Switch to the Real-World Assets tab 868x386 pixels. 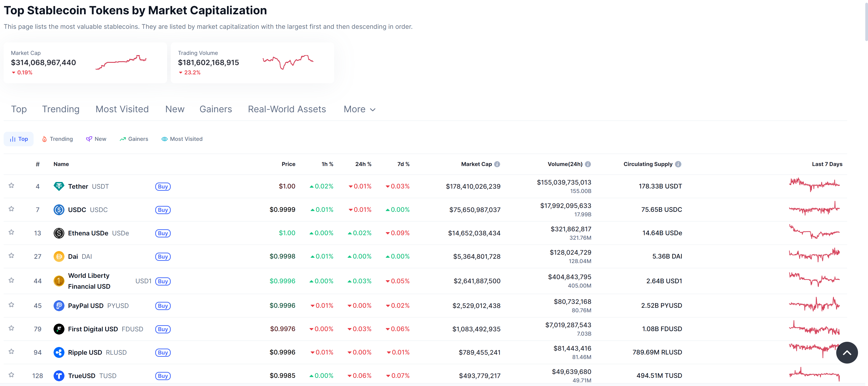287,109
